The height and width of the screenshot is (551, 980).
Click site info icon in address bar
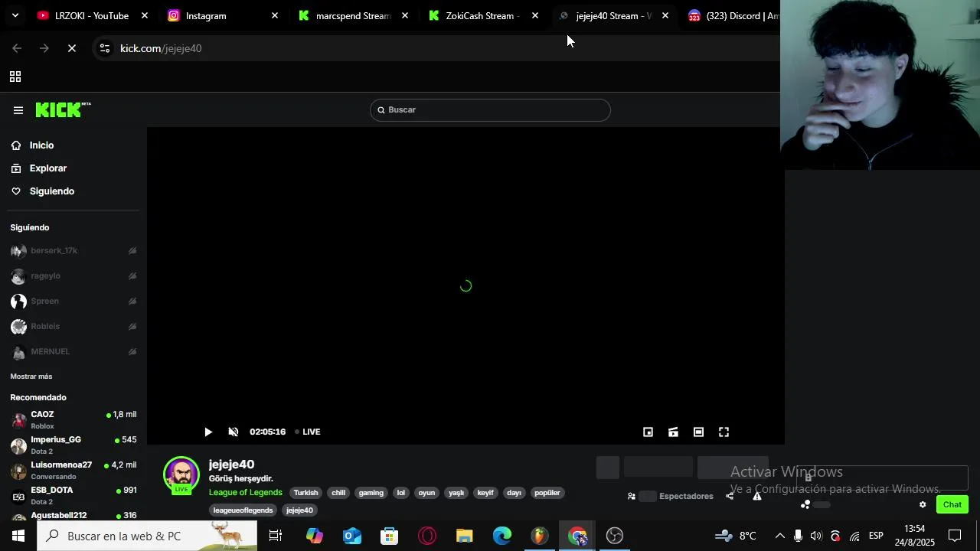coord(105,48)
